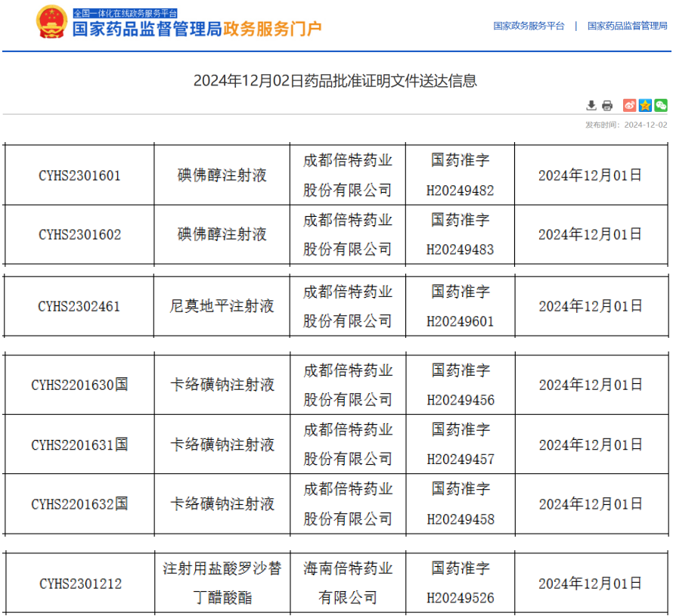The width and height of the screenshot is (673, 616).
Task: Select cell CYHS2301601
Action: tap(79, 175)
